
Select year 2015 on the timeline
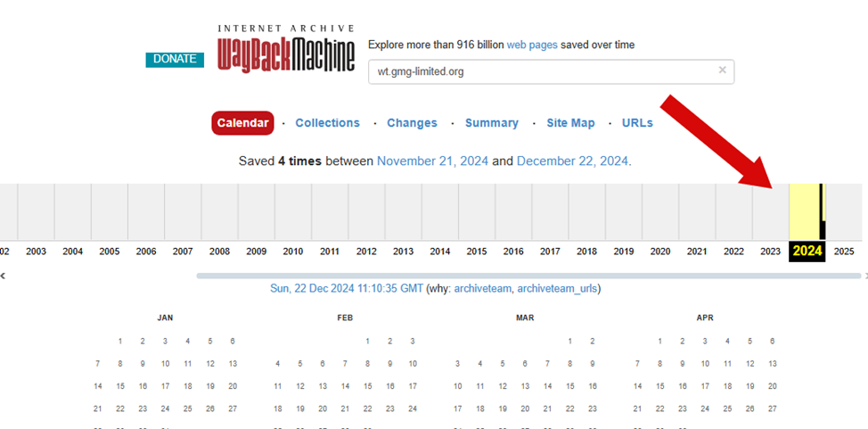pyautogui.click(x=477, y=252)
